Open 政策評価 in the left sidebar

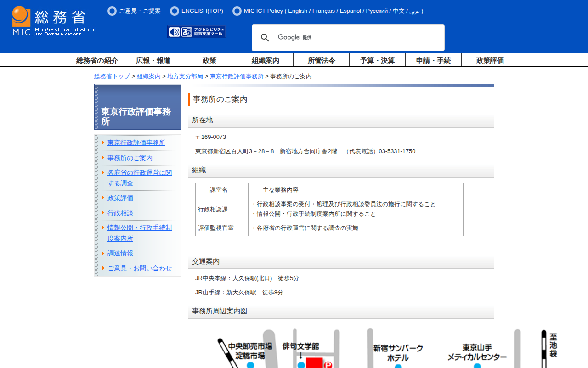[x=120, y=198]
